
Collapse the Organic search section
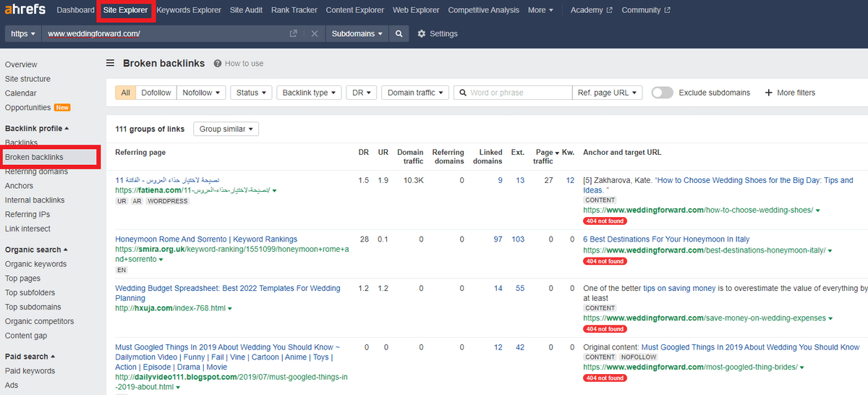point(37,250)
